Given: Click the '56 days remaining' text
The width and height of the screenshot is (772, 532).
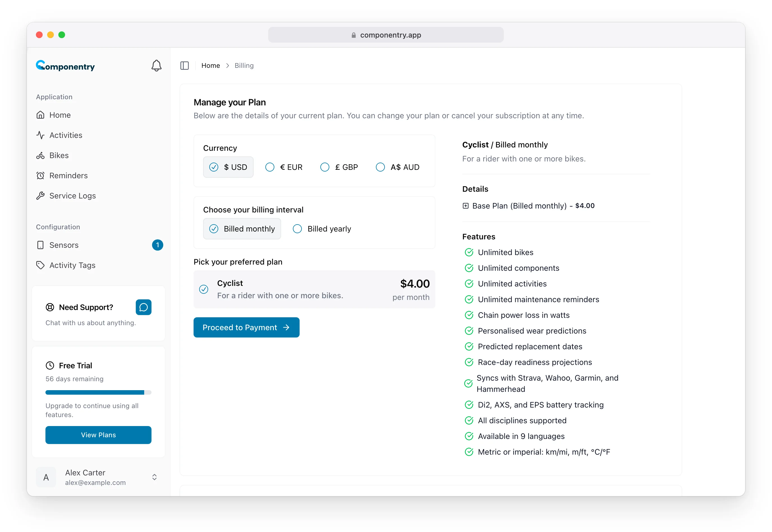Looking at the screenshot, I should (x=74, y=379).
